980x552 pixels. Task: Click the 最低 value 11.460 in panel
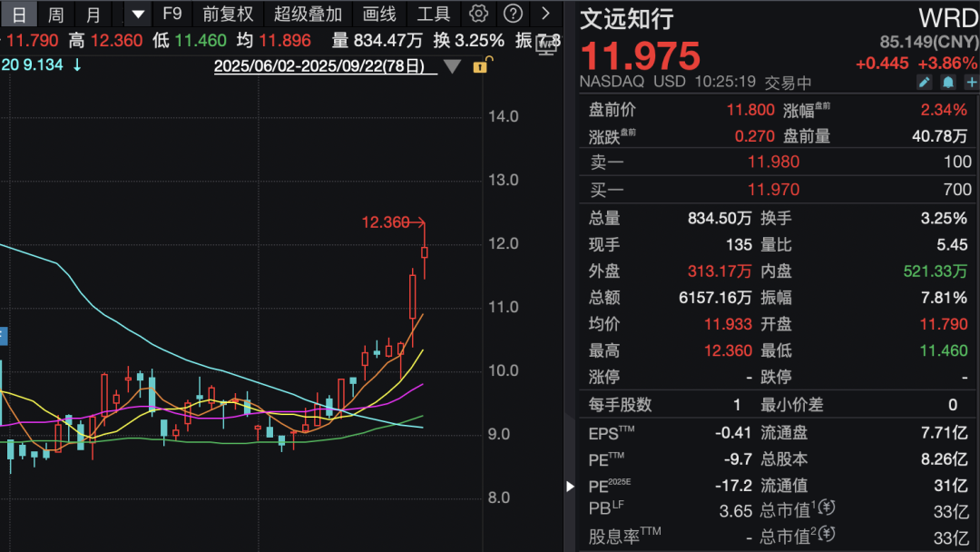point(943,350)
